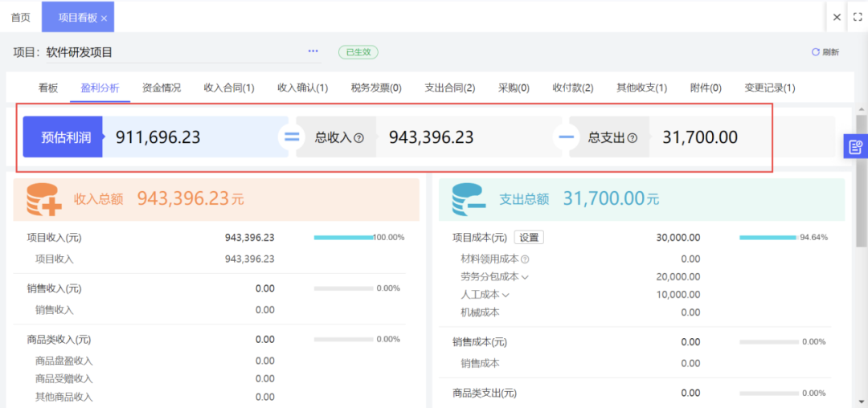Click the minus sign icon in profit formula
The width and height of the screenshot is (868, 408).
pos(566,137)
